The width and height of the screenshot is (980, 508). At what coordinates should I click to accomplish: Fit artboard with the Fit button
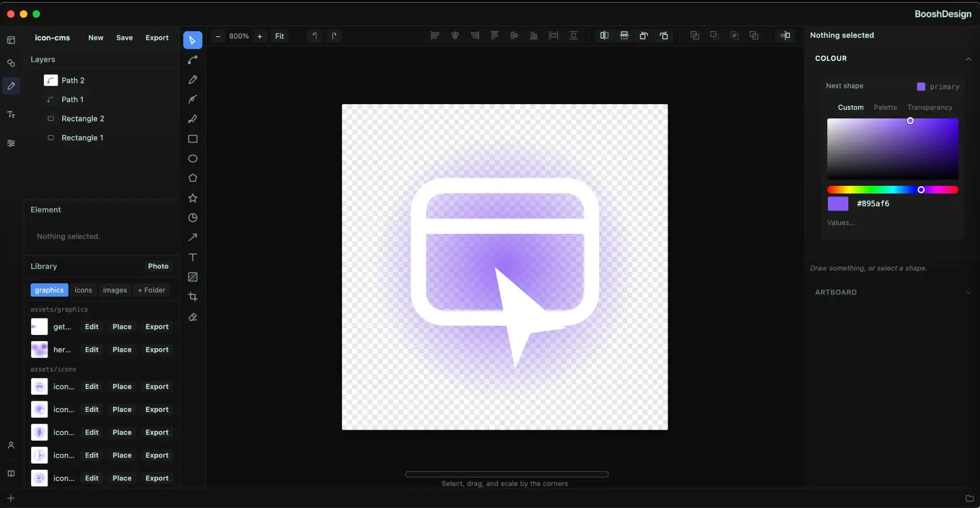279,36
